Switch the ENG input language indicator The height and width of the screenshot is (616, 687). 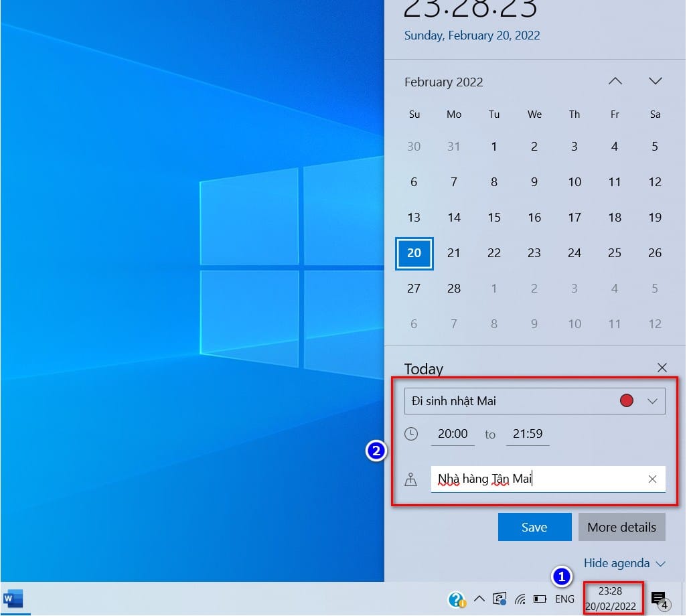(564, 599)
